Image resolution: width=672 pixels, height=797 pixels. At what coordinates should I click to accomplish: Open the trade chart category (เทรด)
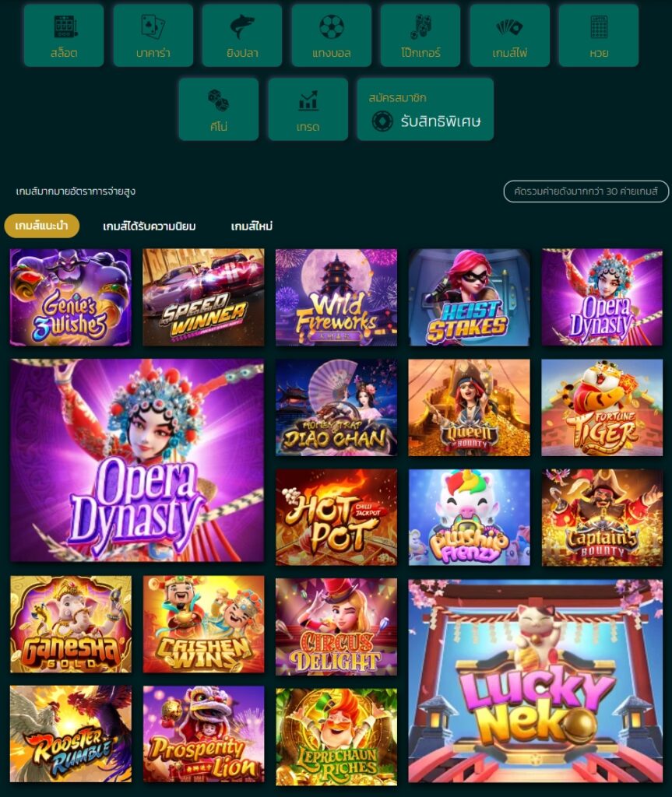pyautogui.click(x=308, y=109)
